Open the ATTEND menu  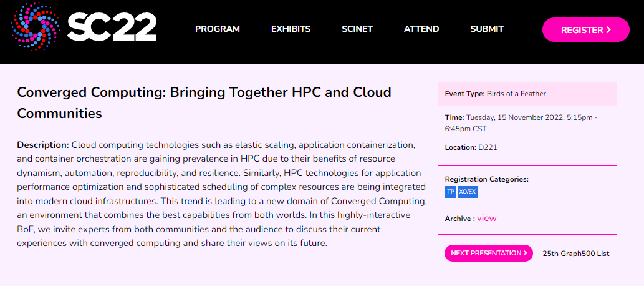click(421, 29)
